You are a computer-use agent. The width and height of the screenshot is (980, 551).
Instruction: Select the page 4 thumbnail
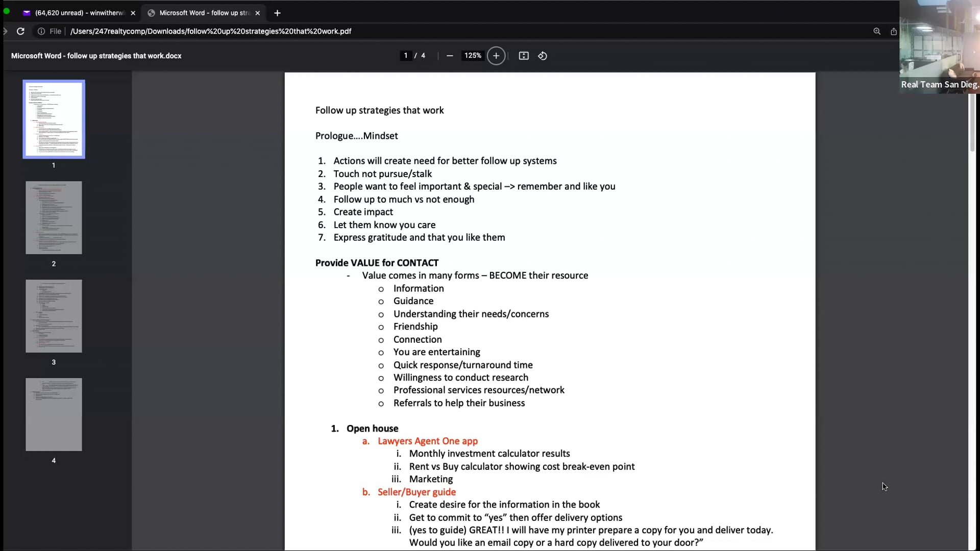[x=54, y=414]
